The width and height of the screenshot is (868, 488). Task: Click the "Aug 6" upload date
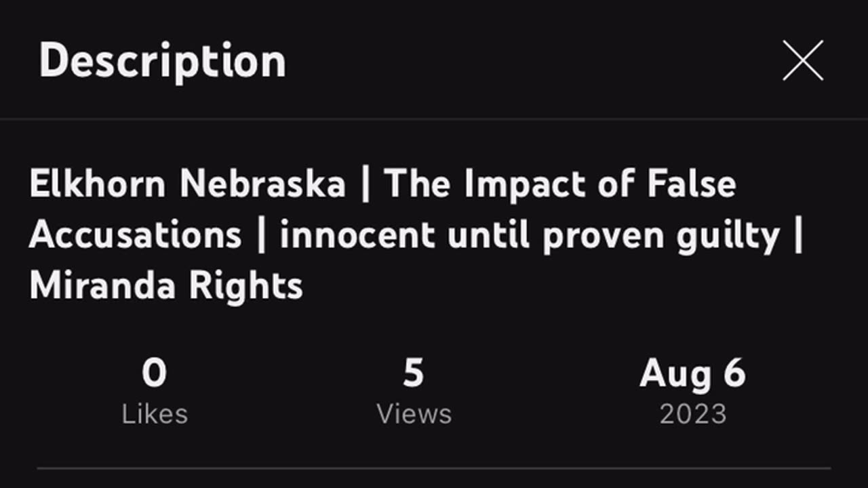[x=692, y=373]
